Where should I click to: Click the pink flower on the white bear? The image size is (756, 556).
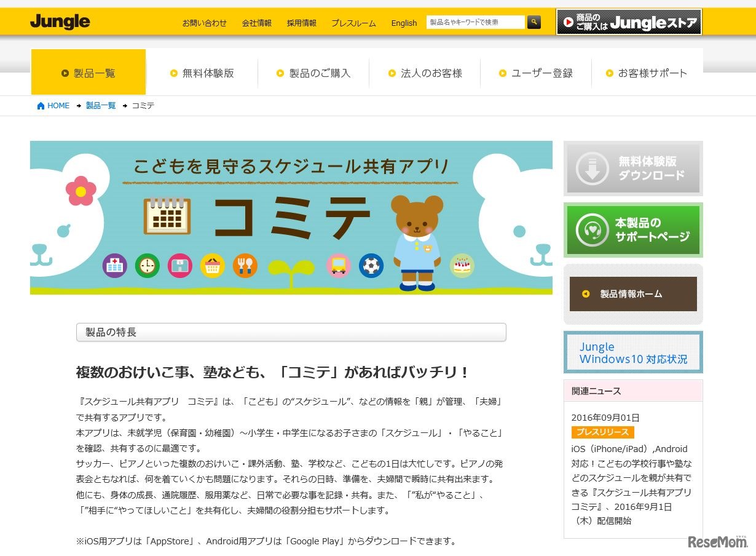(x=81, y=191)
